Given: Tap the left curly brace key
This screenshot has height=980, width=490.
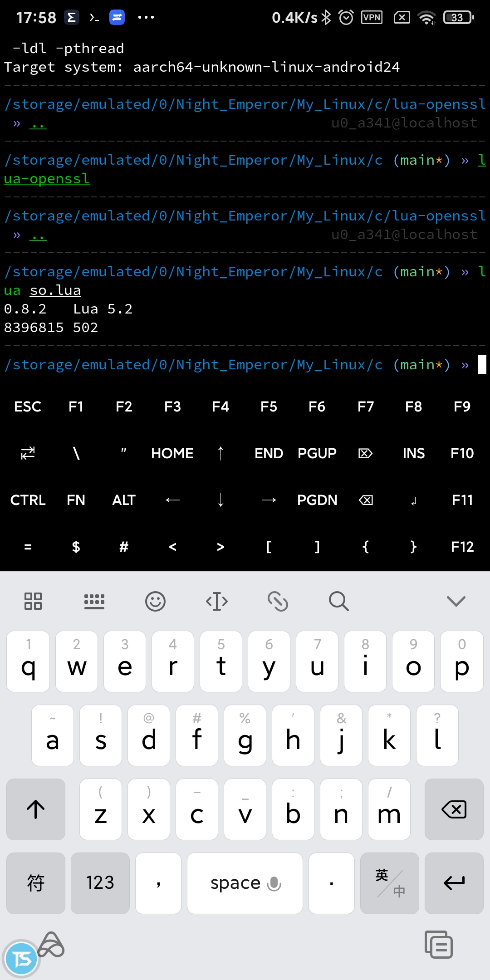Looking at the screenshot, I should pos(365,547).
